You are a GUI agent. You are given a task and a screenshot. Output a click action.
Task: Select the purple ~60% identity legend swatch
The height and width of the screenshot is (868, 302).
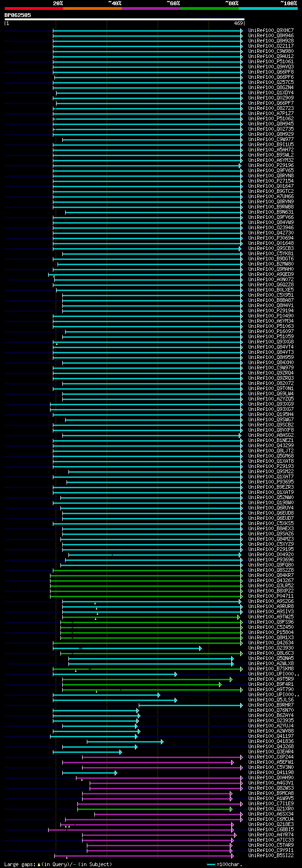coord(151,8)
